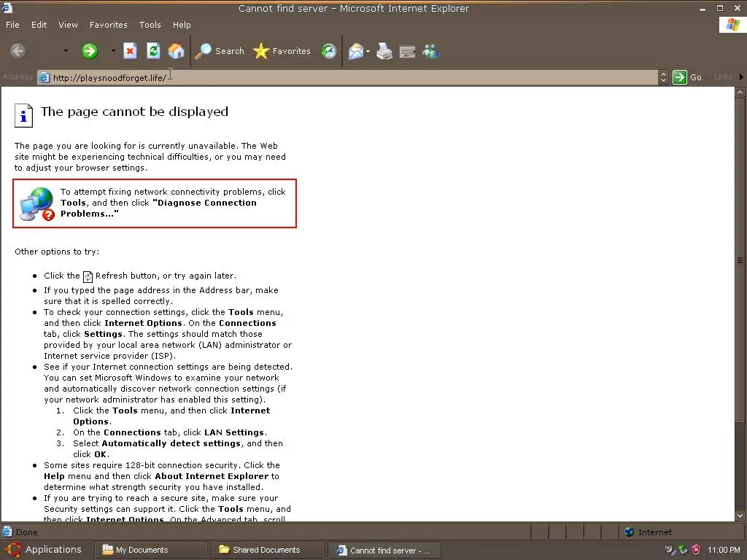Switch to My Documents taskbar window
This screenshot has height=560, width=747.
[150, 550]
